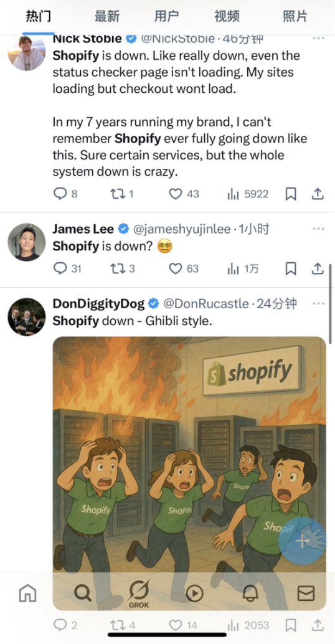Viewport: 335px width, 644px height.
Task: Switch to the 最新 tab
Action: pyautogui.click(x=106, y=17)
